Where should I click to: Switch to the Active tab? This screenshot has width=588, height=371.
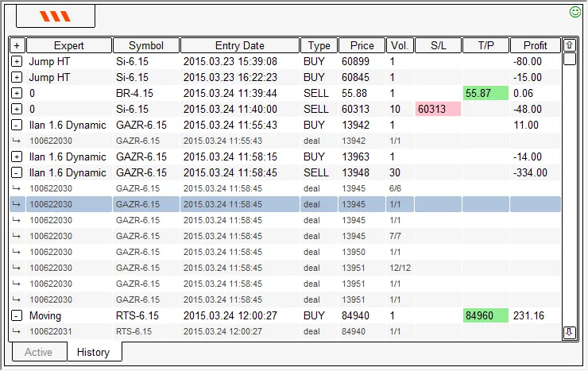point(38,352)
